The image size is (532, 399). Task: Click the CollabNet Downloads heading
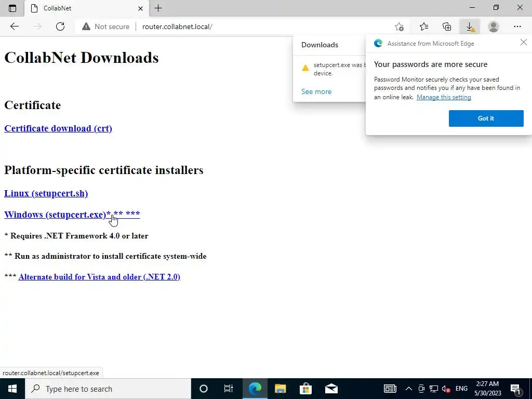pos(82,58)
